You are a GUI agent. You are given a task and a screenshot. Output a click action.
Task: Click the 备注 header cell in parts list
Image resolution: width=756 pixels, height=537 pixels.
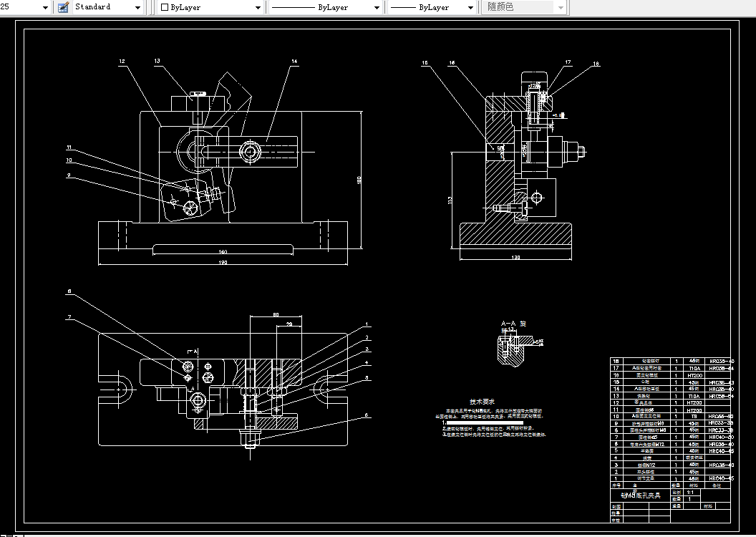pyautogui.click(x=717, y=485)
